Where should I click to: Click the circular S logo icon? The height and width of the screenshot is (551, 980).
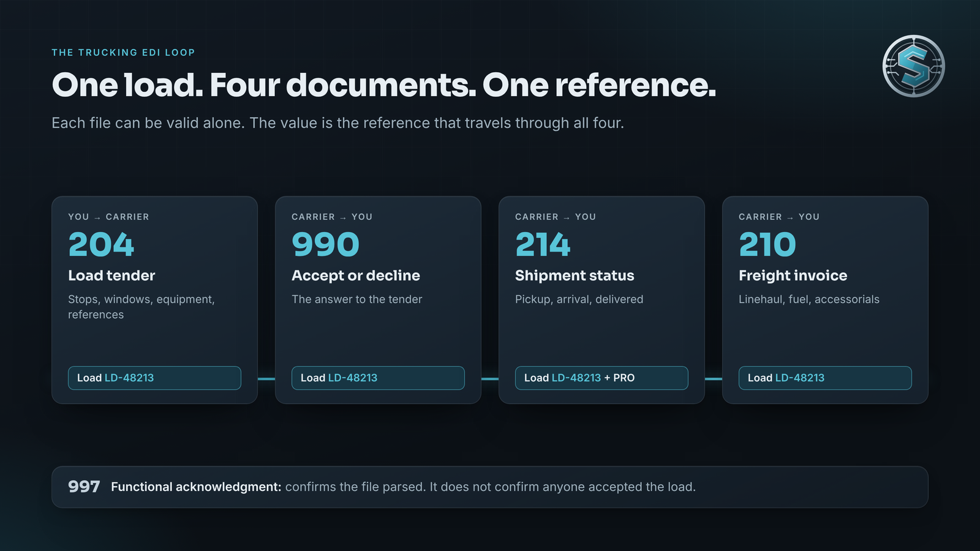913,66
